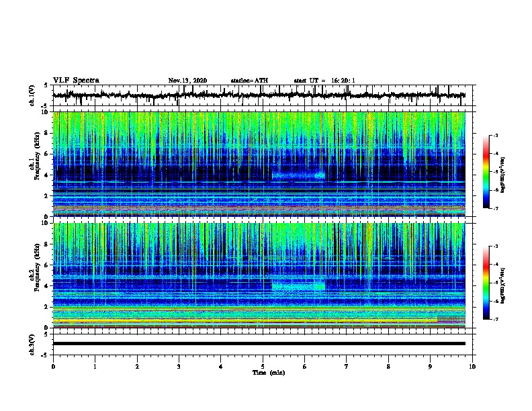This screenshot has height=411, width=532.
Task: Click the log(PSD) label beside ch.2 color bar
Action: coord(502,285)
